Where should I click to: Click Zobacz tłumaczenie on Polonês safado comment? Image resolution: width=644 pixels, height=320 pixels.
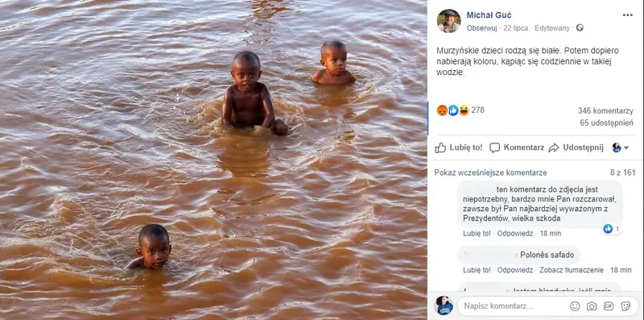(572, 270)
